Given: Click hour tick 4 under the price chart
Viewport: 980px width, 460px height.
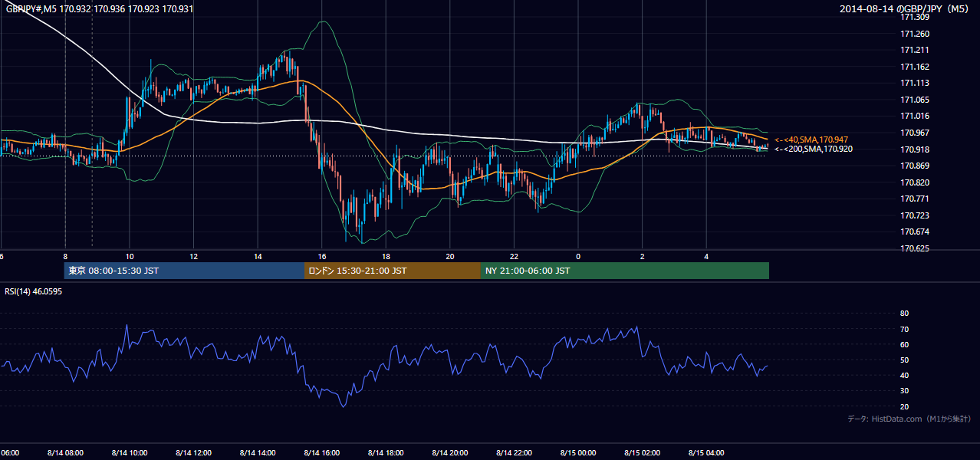Looking at the screenshot, I should point(707,257).
